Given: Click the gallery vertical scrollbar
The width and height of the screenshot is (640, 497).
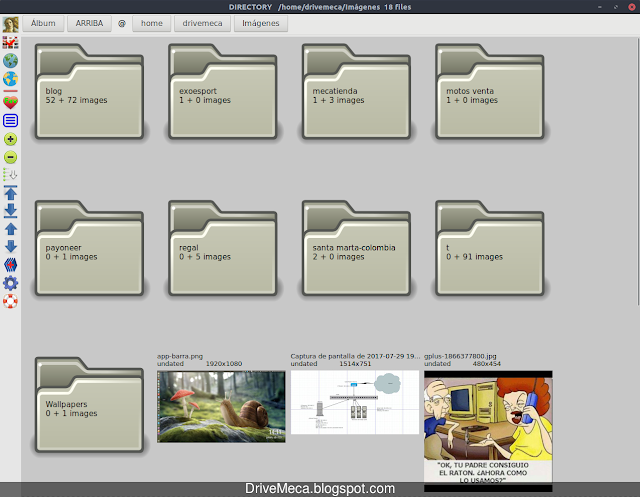Looking at the screenshot, I should tap(638, 171).
